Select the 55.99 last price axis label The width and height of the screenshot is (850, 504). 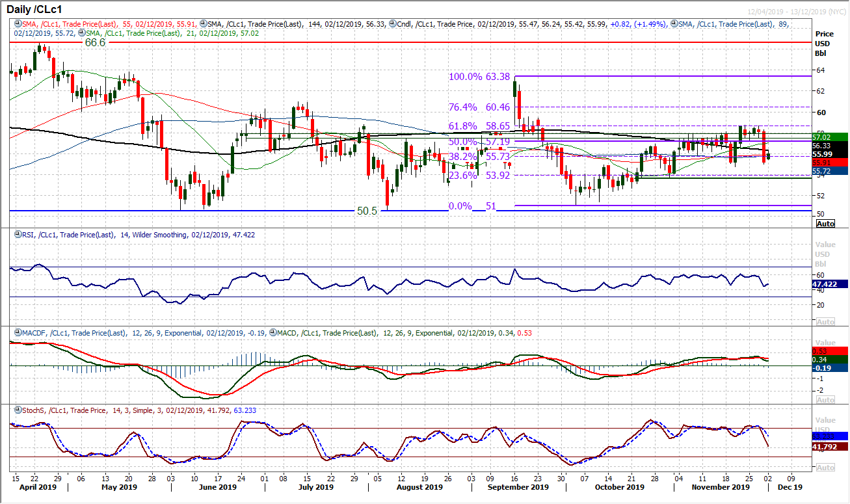[x=823, y=154]
